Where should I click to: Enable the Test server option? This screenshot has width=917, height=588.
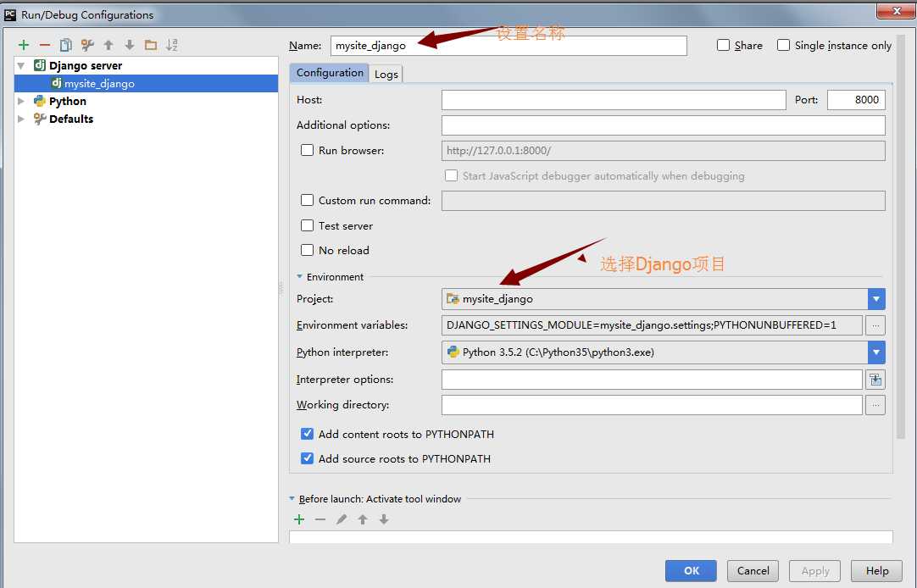(307, 225)
